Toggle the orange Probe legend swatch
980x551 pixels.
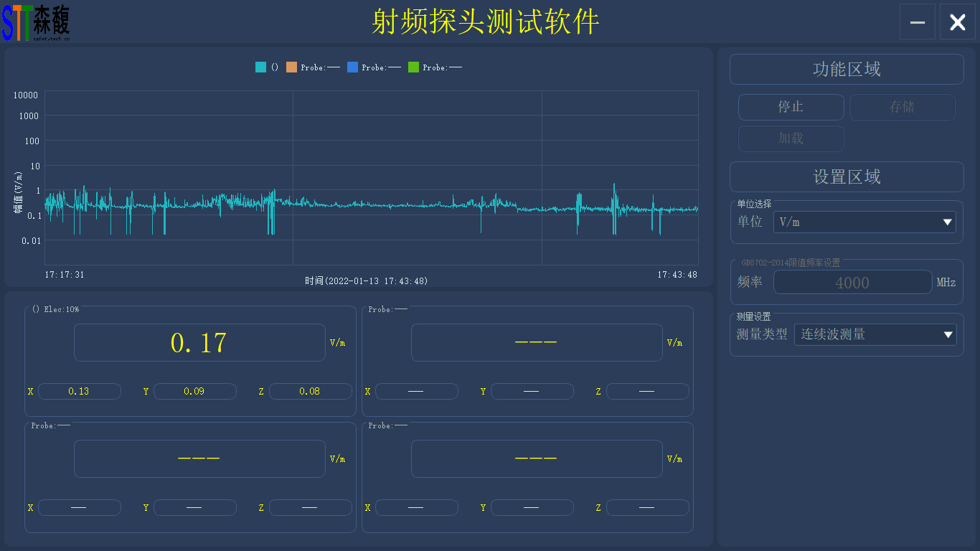[292, 67]
